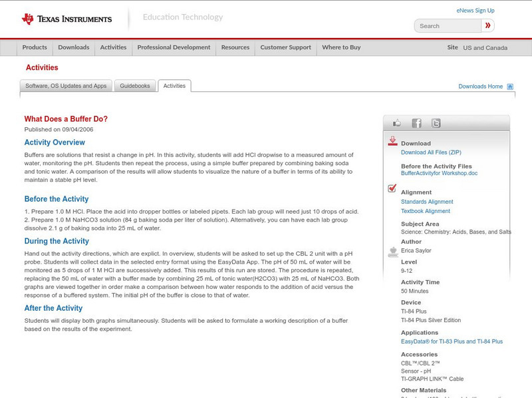
Task: Click the TI-84 Plus Silver Edition device
Action: 431,320
